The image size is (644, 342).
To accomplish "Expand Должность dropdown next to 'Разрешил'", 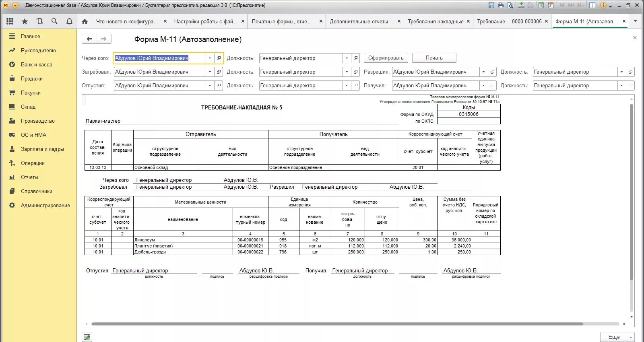I will 621,72.
